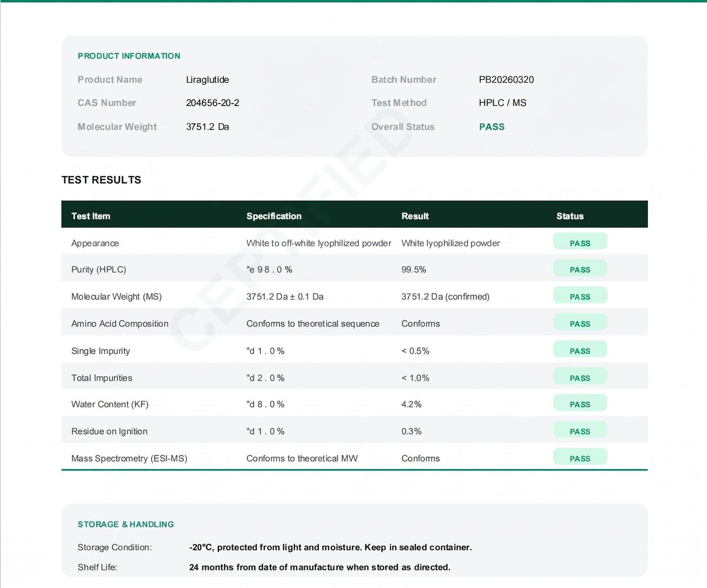Select the Molecular Weight (MS) row label

[116, 296]
